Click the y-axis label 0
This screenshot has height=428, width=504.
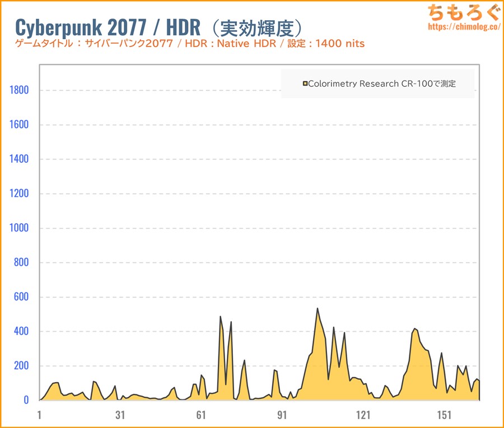(x=26, y=400)
